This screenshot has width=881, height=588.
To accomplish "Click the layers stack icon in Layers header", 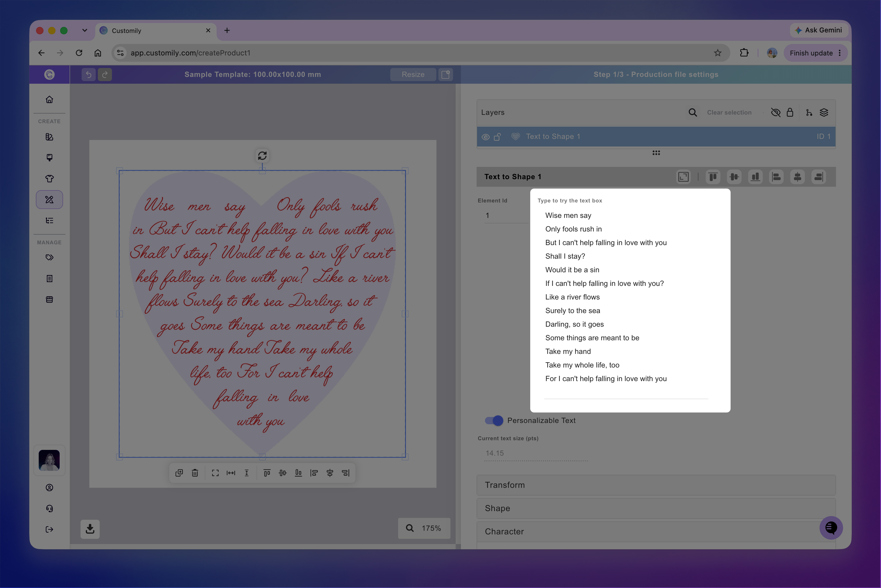I will click(x=824, y=112).
